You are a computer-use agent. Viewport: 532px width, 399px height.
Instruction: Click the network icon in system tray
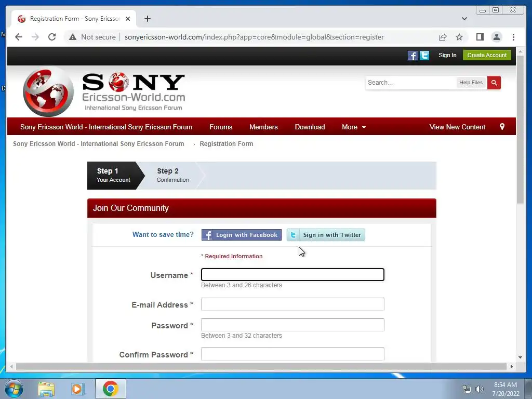coord(467,389)
